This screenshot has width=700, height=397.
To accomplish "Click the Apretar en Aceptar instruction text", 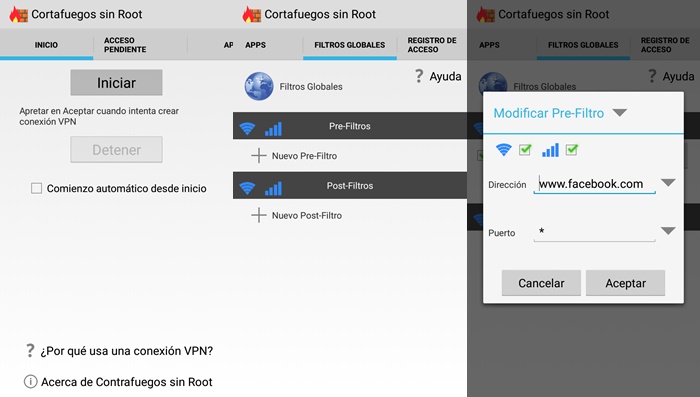I will click(99, 116).
